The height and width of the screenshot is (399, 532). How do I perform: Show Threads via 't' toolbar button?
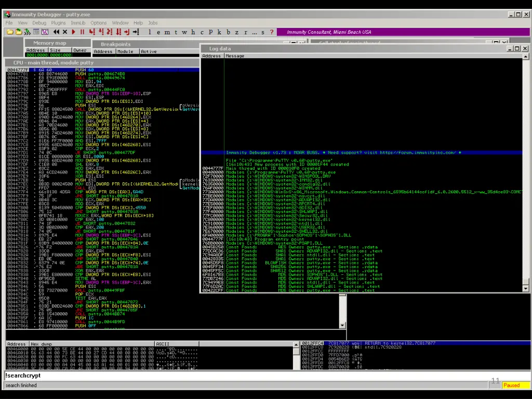click(176, 32)
